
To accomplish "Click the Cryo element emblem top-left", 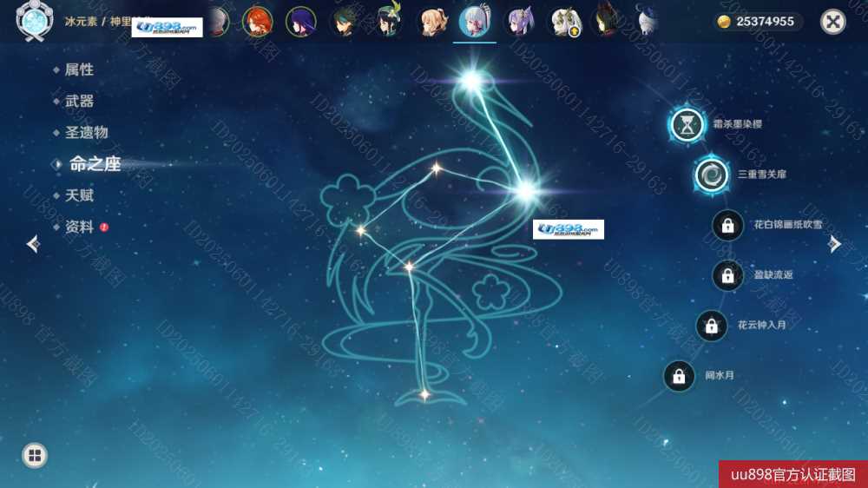I will 35,21.
